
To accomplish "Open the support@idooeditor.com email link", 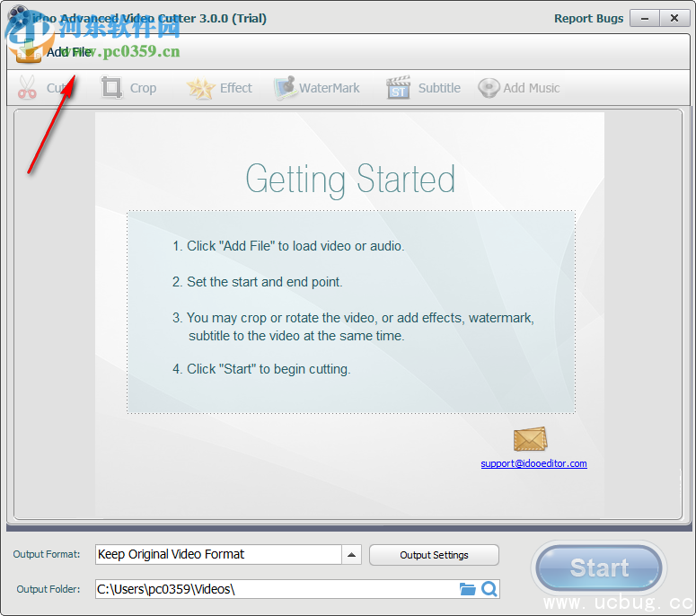I will [x=534, y=463].
